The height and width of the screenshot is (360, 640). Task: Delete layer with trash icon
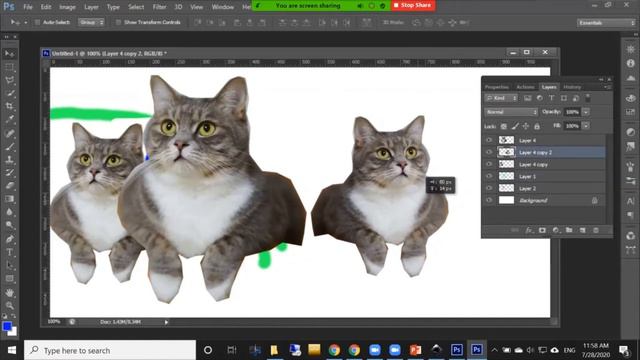(596, 230)
